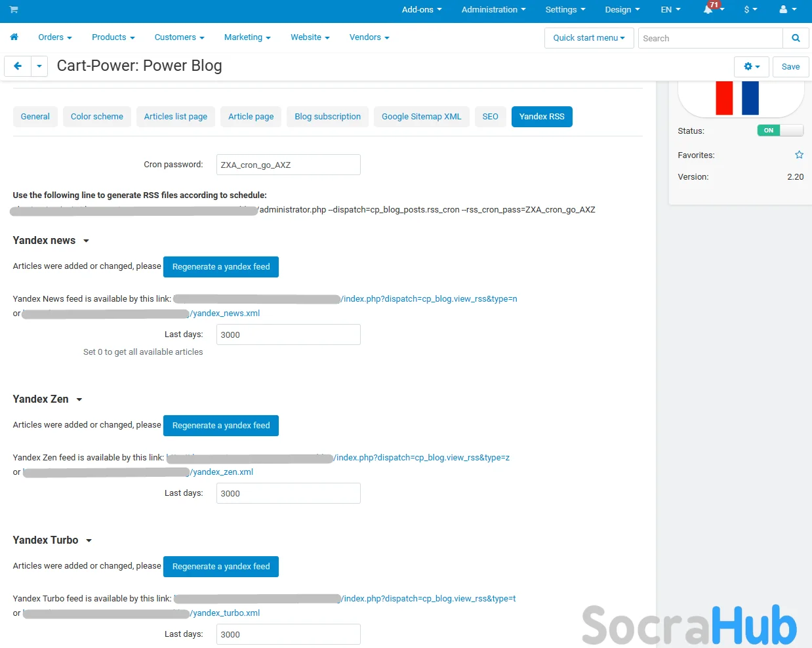Open the Settings menu
The image size is (812, 648).
565,10
